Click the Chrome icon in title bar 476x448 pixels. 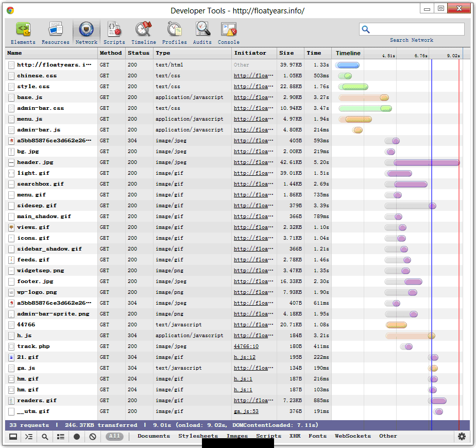10,11
